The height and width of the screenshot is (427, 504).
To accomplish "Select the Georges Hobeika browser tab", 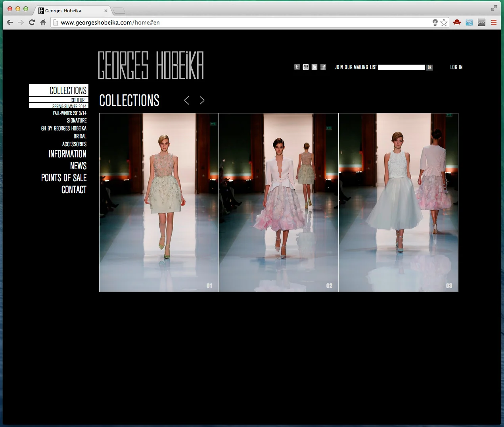I will click(x=71, y=11).
